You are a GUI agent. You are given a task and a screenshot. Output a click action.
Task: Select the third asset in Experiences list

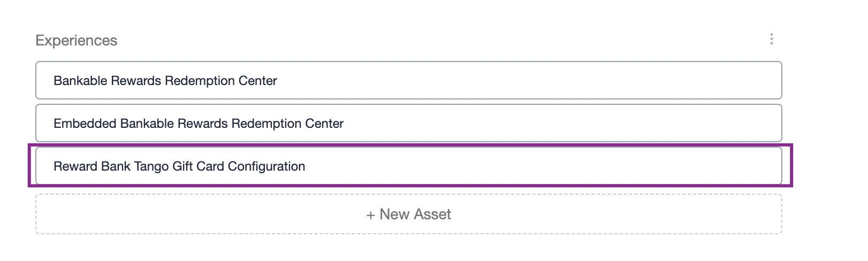[409, 166]
